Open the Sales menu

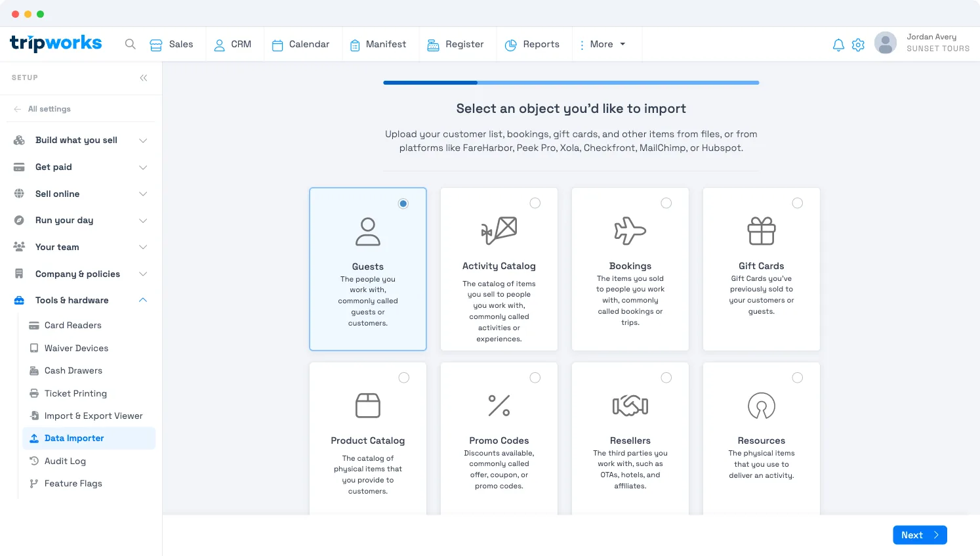171,44
